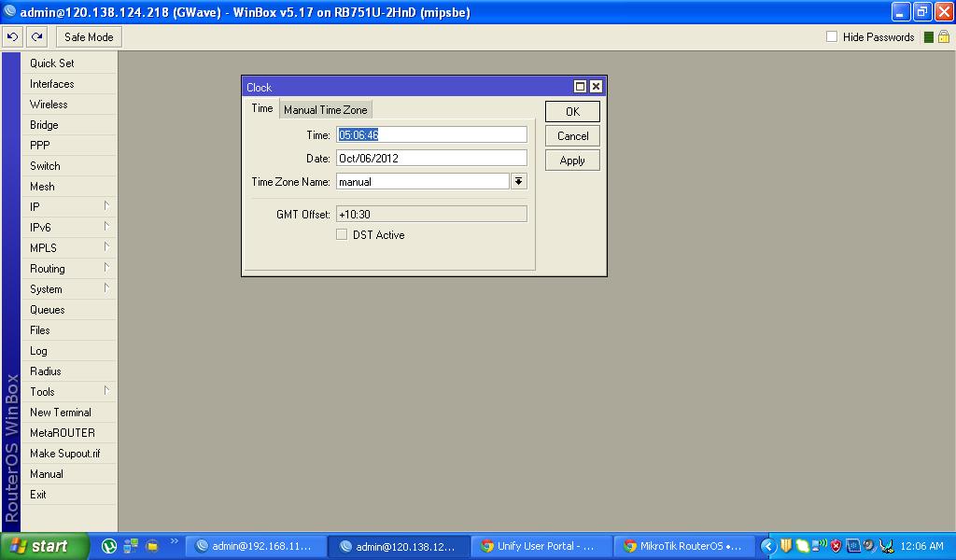Image resolution: width=956 pixels, height=560 pixels.
Task: Switch to admin@192.168.11 taskbar window
Action: [256, 547]
